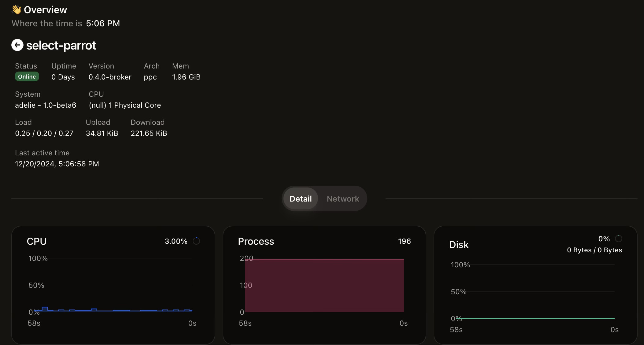644x345 pixels.
Task: Click the 5:06 PM clock text
Action: 103,23
